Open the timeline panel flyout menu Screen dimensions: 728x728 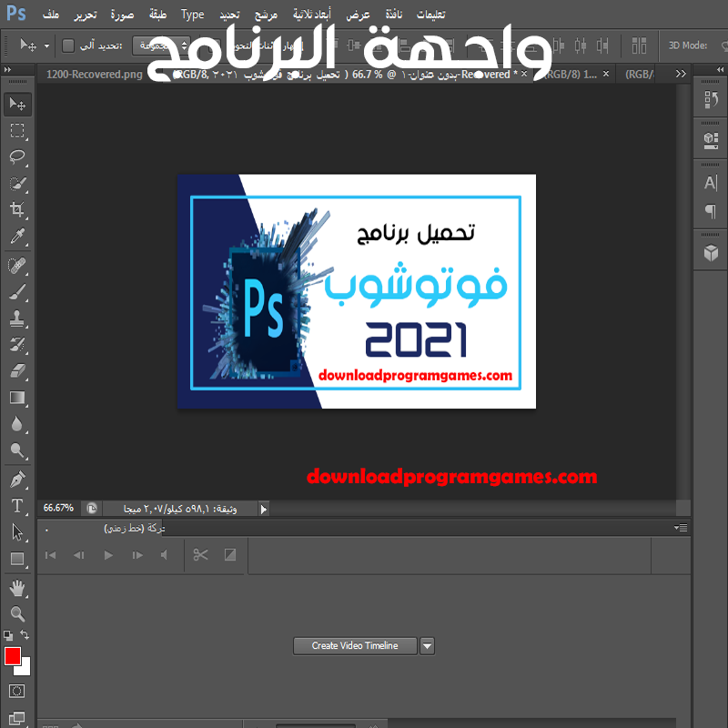681,528
